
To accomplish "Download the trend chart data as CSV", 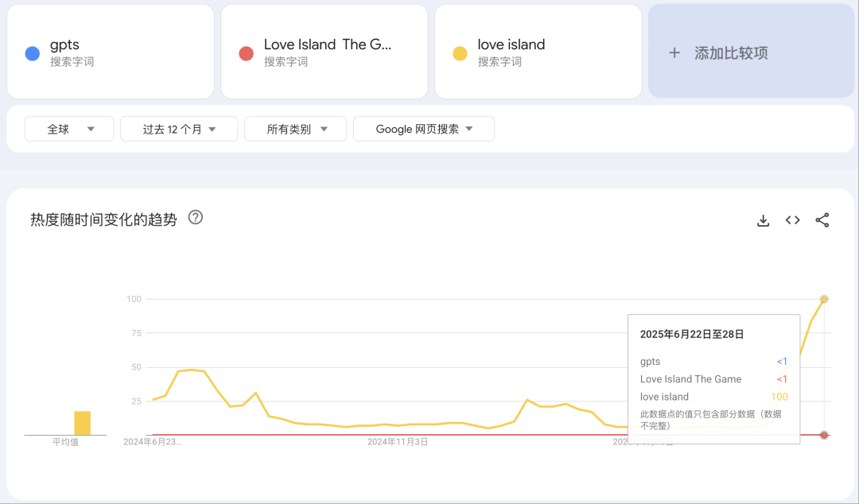I will point(763,220).
